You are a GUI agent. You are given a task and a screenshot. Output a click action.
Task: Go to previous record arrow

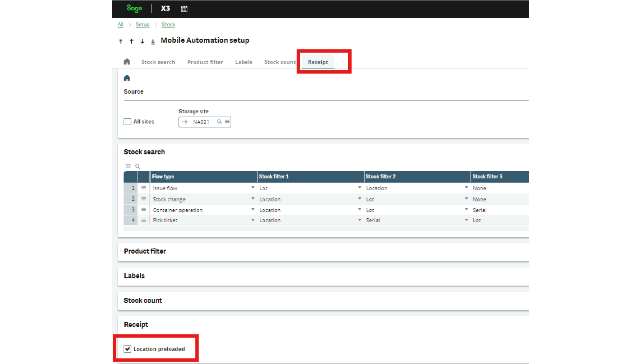pos(132,41)
